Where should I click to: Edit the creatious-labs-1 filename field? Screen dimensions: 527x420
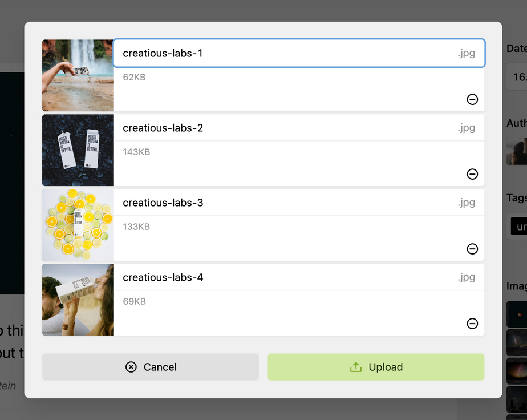[285, 53]
